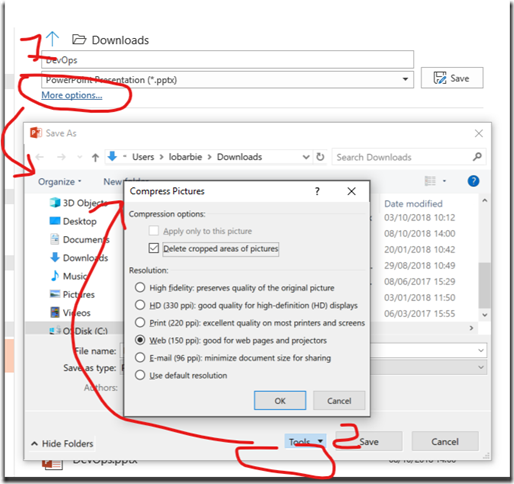Click the view layout icon in toolbar
Screen dimensions: 514x484
click(430, 181)
